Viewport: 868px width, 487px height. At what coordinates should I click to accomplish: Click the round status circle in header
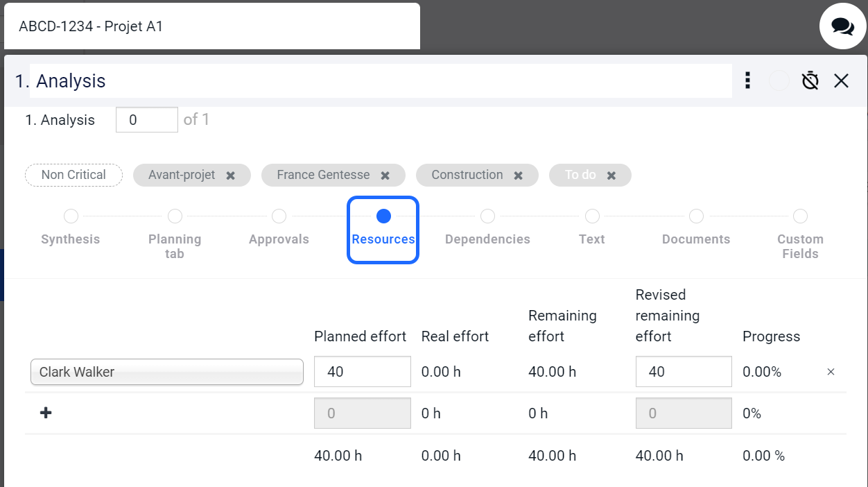[x=779, y=81]
